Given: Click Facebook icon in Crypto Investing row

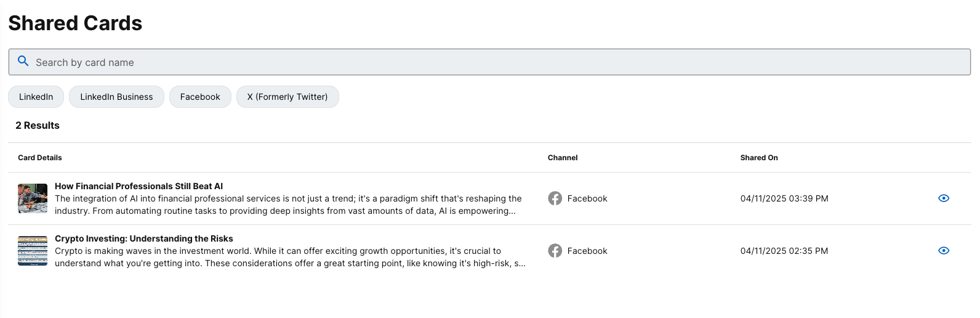Looking at the screenshot, I should (x=555, y=251).
